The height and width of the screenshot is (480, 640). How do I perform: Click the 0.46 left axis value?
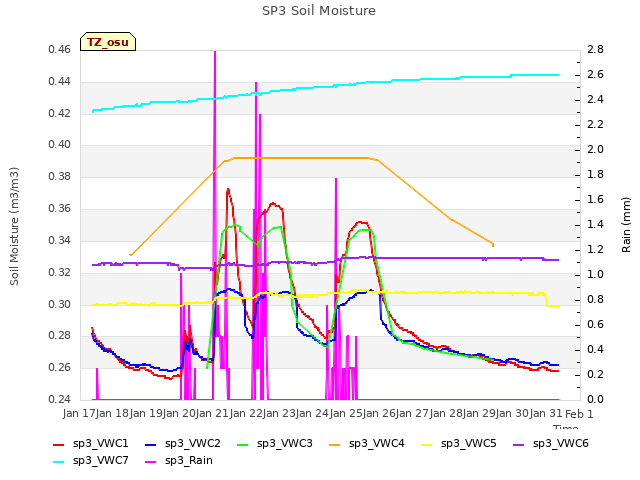click(60, 49)
